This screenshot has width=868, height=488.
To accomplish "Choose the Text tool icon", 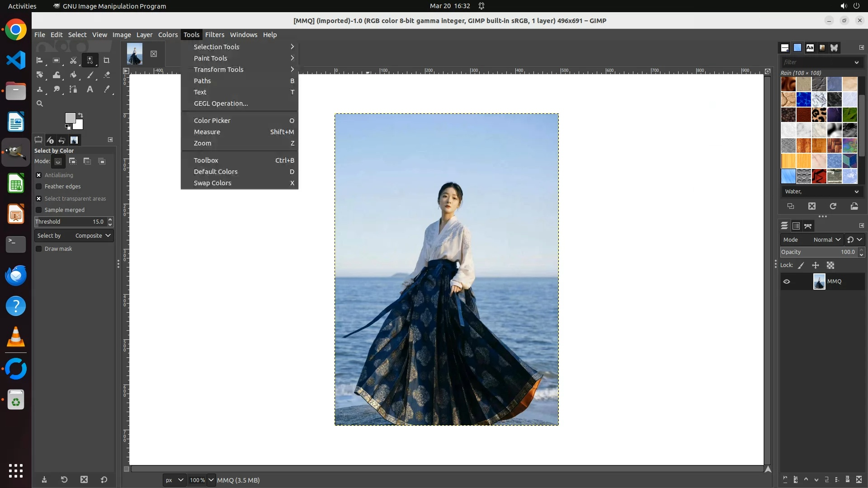I will pyautogui.click(x=90, y=89).
